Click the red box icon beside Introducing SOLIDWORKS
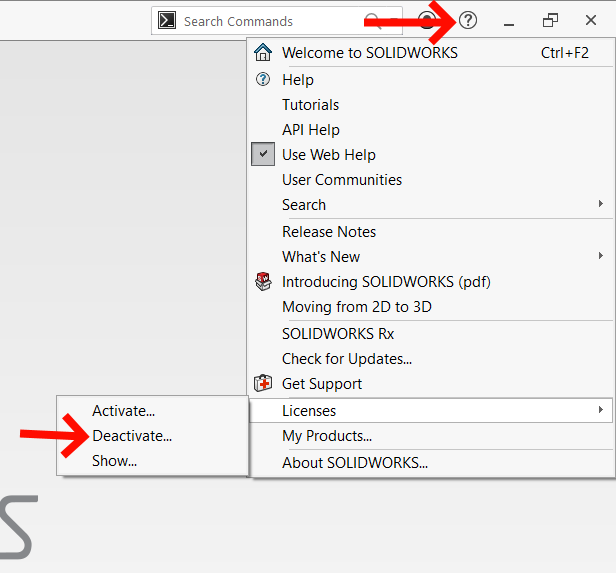Screen dimensions: 616x573 [263, 281]
